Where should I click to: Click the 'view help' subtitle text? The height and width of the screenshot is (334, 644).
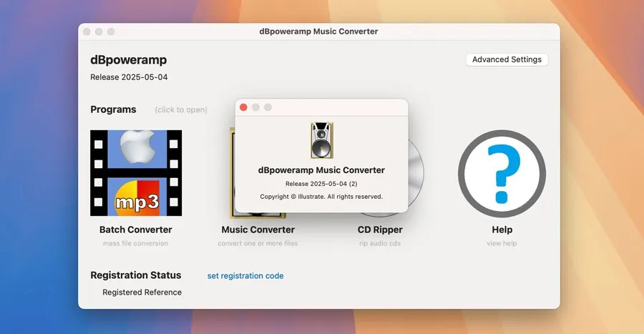(x=502, y=243)
